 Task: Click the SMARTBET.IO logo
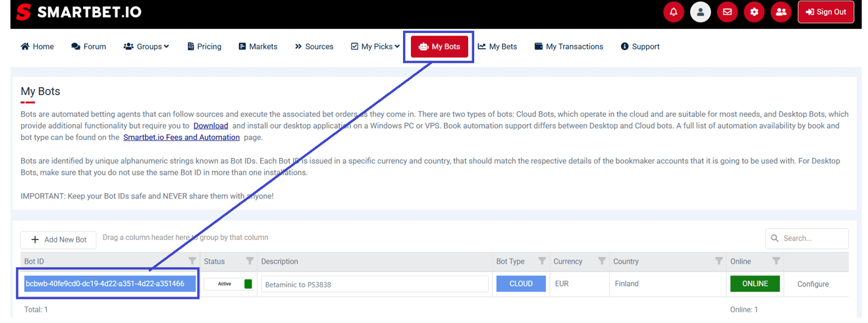tap(79, 12)
